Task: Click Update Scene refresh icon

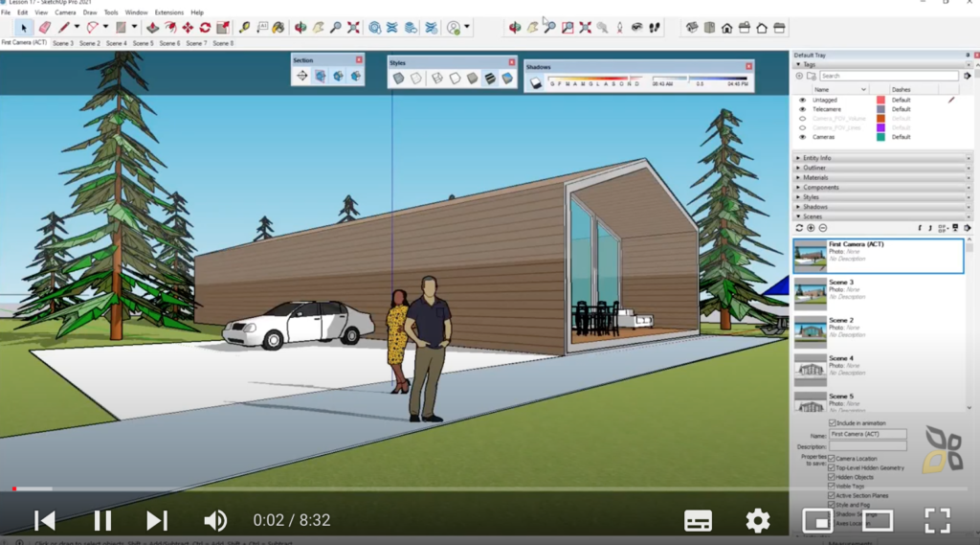Action: pos(799,228)
